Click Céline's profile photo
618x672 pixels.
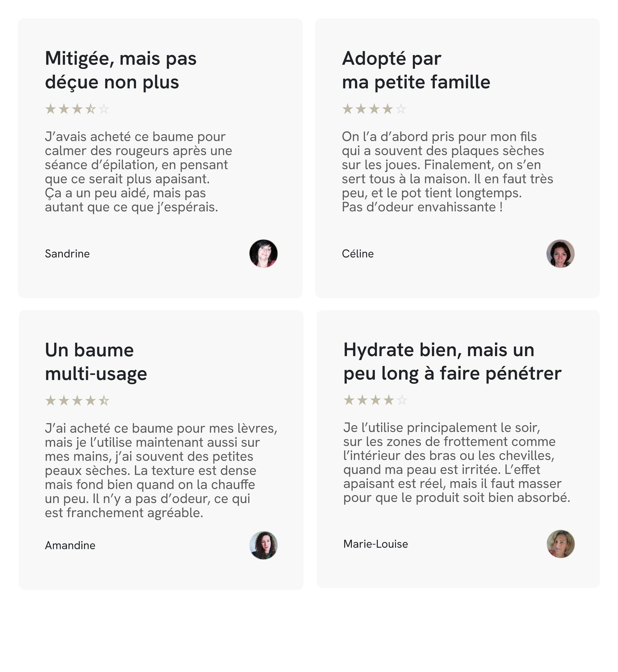pyautogui.click(x=560, y=254)
